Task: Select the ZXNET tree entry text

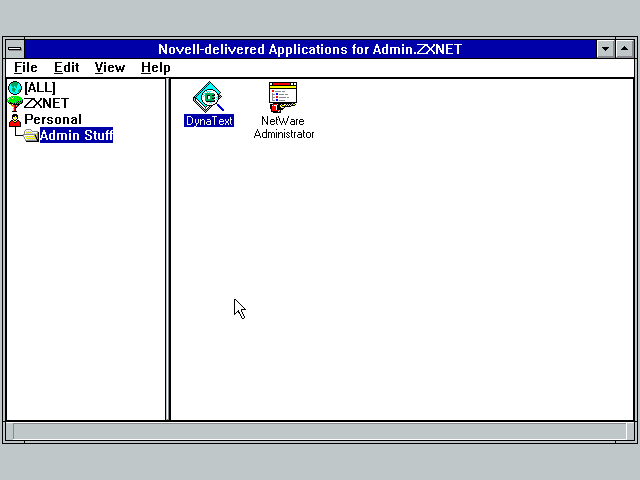Action: click(46, 103)
